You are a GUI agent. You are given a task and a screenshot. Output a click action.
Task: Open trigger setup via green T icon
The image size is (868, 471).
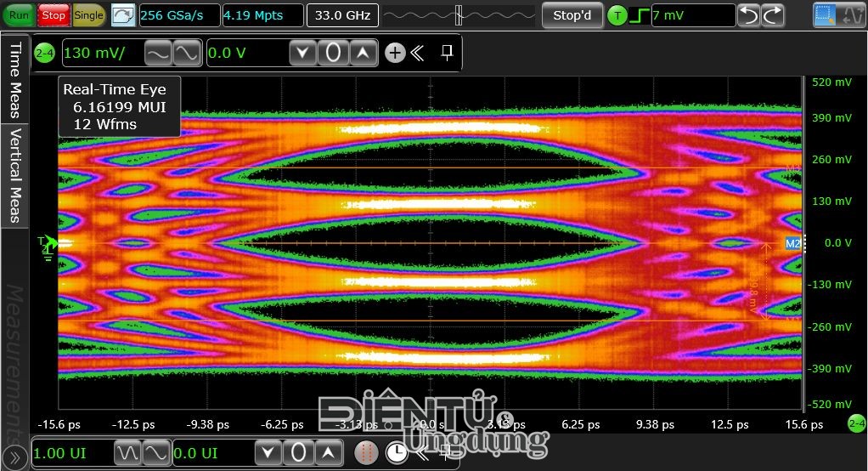617,15
